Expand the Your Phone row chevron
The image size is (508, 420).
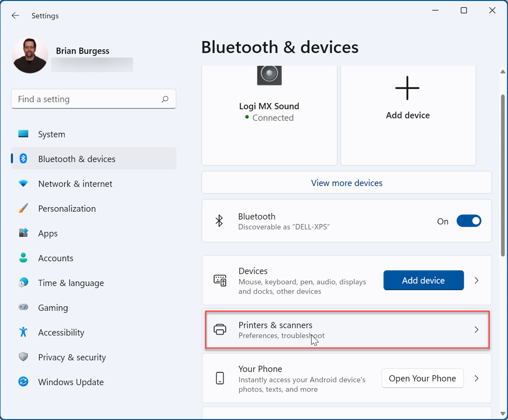[x=476, y=378]
